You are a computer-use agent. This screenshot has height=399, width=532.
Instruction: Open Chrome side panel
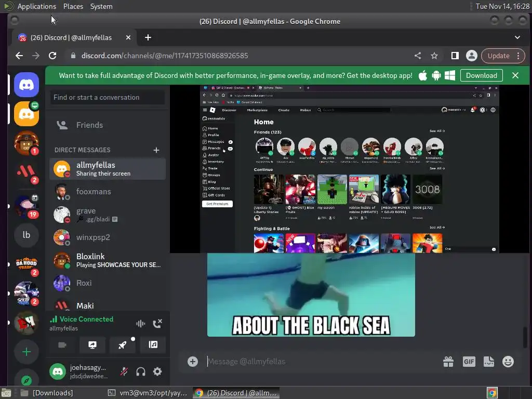[x=455, y=56]
